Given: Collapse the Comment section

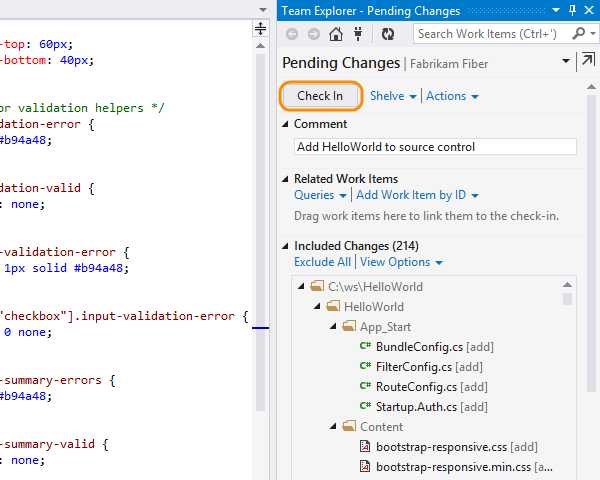Looking at the screenshot, I should 285,124.
